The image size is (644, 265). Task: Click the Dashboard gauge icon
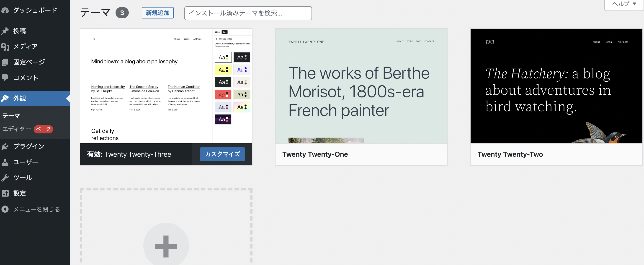tap(5, 10)
